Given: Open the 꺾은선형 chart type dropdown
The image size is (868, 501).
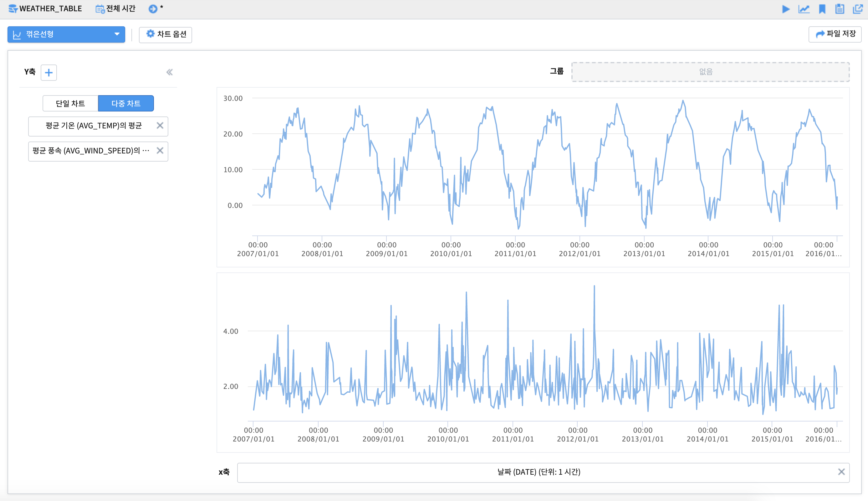Looking at the screenshot, I should click(66, 34).
